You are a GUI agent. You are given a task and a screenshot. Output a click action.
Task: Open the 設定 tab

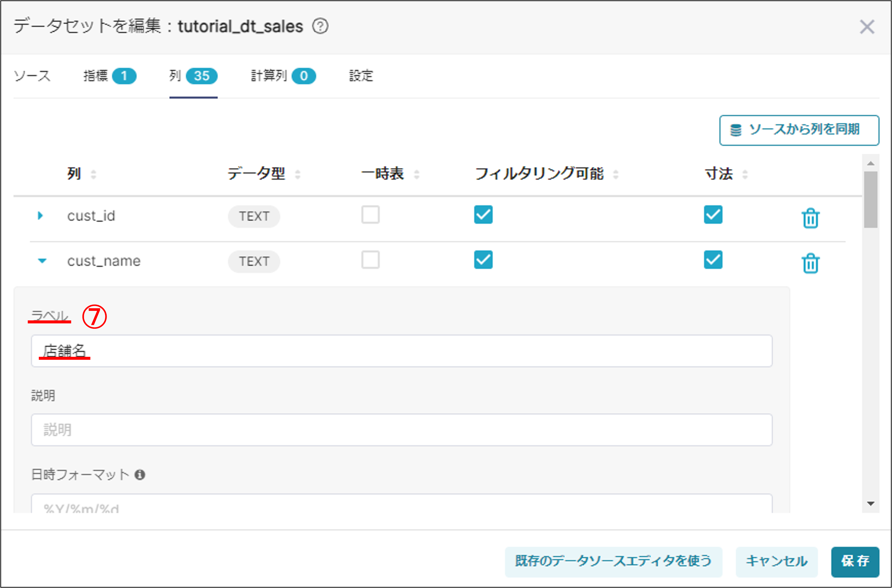pyautogui.click(x=361, y=76)
